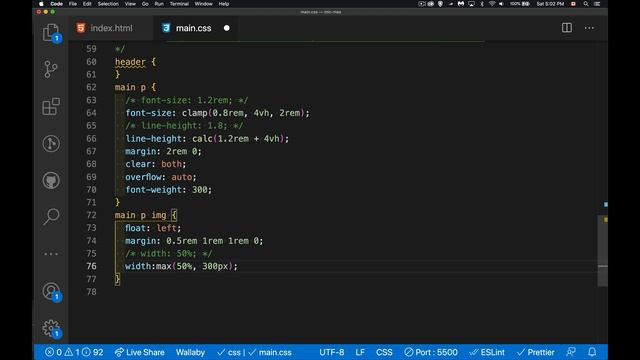Click the line 64 font-size clamp declaration
The width and height of the screenshot is (640, 360).
[x=218, y=113]
